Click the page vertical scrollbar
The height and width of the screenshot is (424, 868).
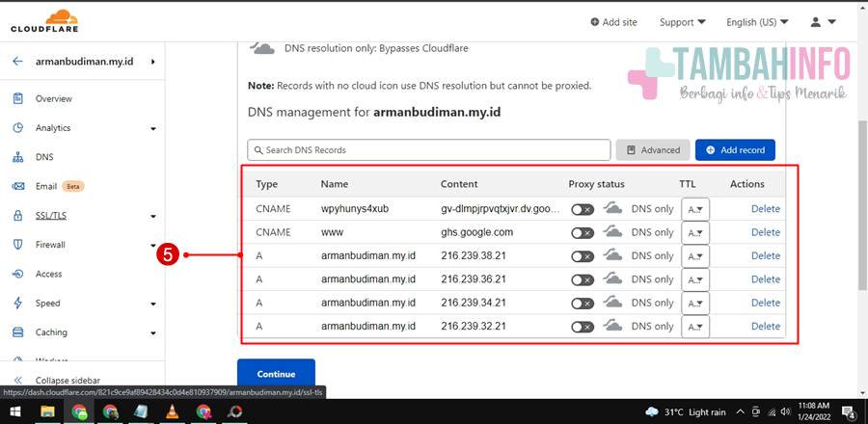(862, 204)
